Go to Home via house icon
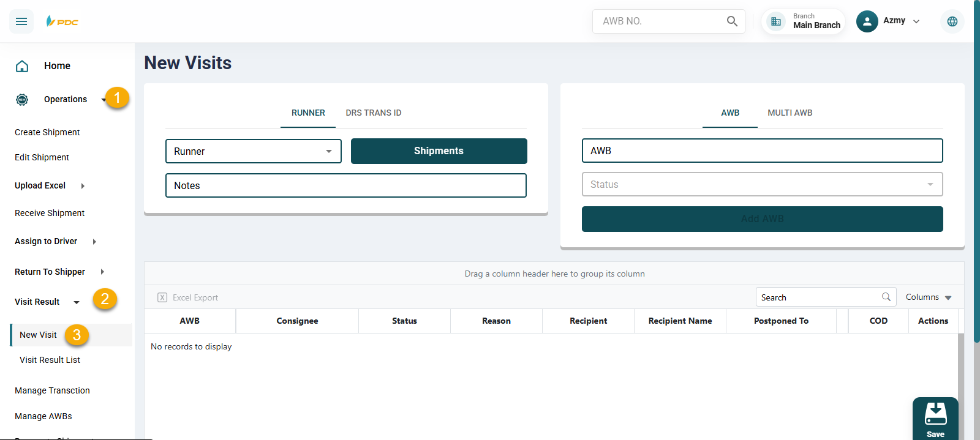This screenshot has height=440, width=980. [22, 66]
